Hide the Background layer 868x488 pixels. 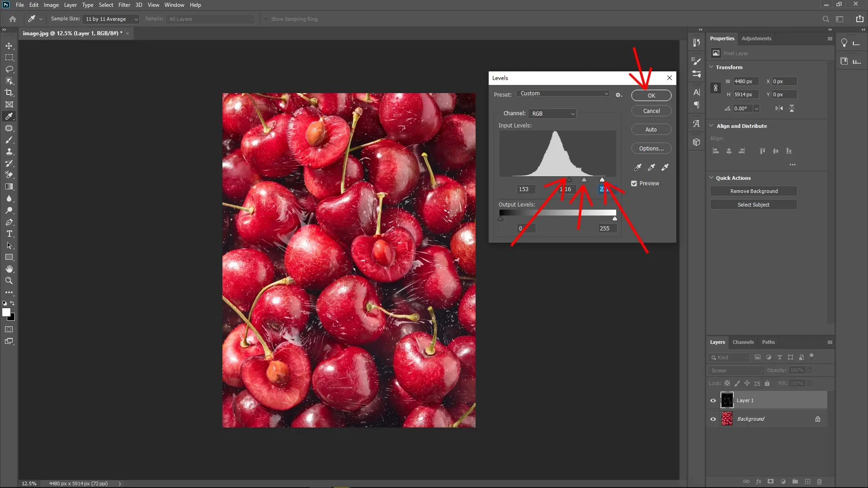click(712, 418)
